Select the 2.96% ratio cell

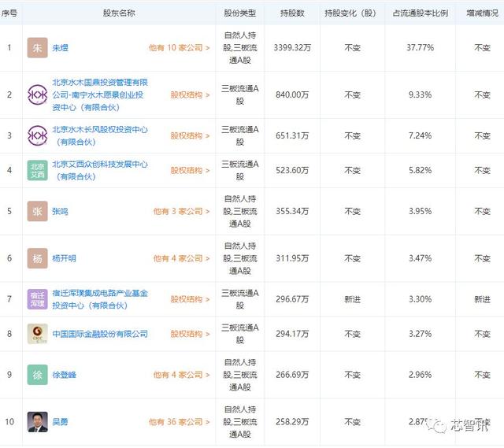tap(420, 375)
